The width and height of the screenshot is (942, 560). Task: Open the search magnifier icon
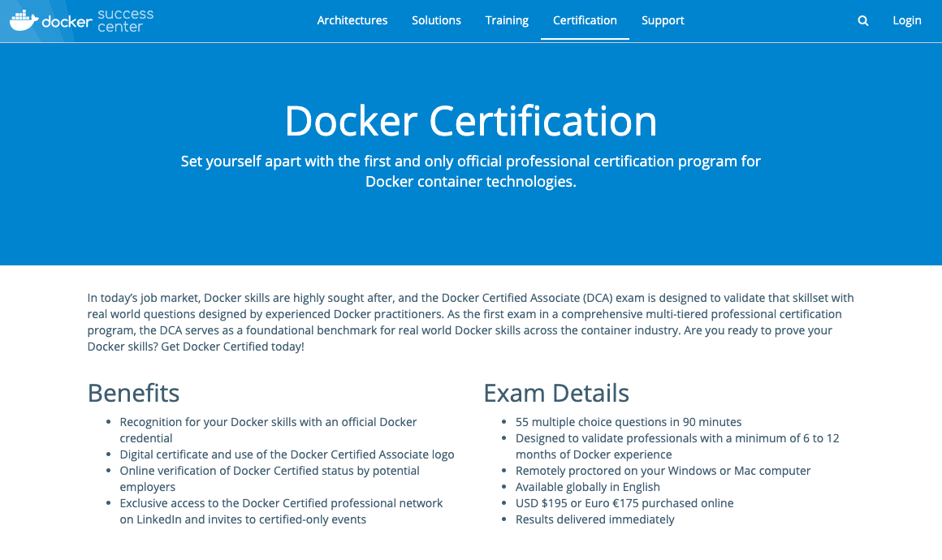point(862,21)
